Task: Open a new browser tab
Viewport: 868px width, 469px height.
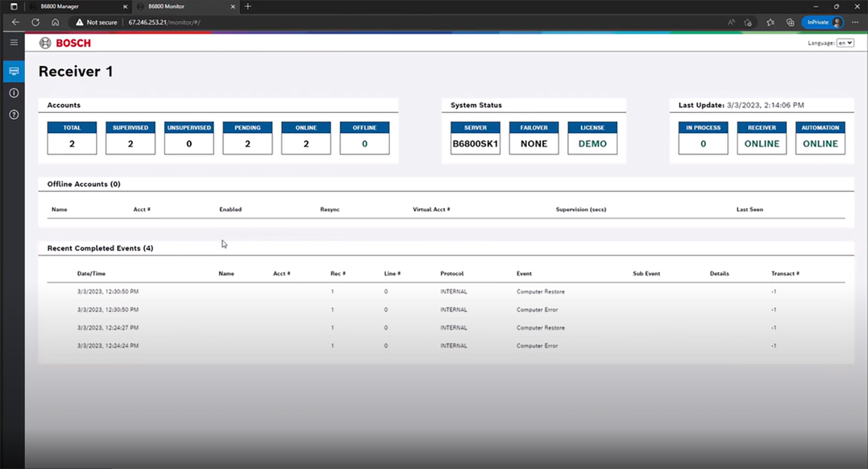Action: [x=248, y=7]
